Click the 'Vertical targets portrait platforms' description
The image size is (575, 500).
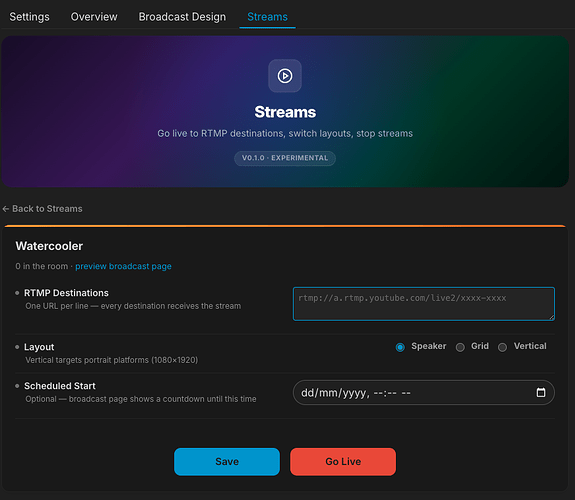click(111, 360)
